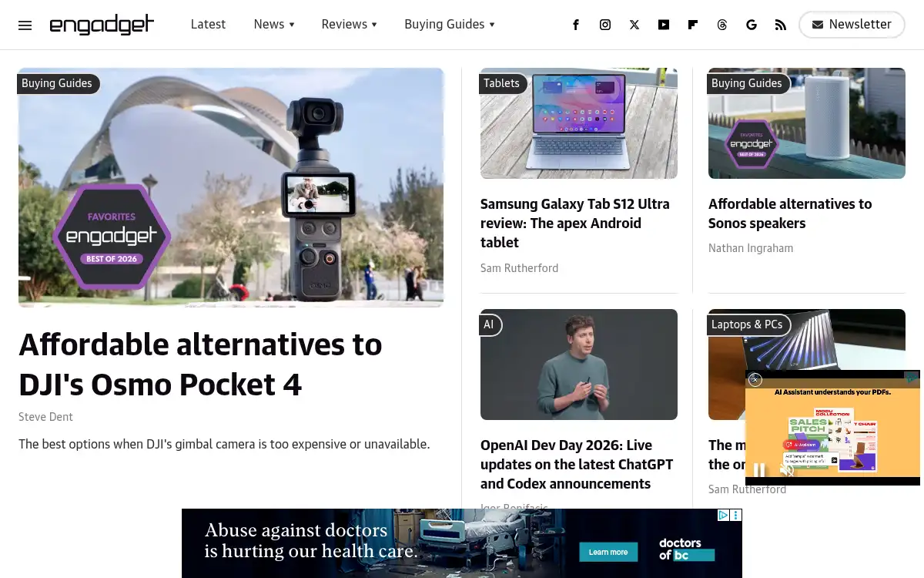Unmute the floating video ad

pyautogui.click(x=787, y=469)
